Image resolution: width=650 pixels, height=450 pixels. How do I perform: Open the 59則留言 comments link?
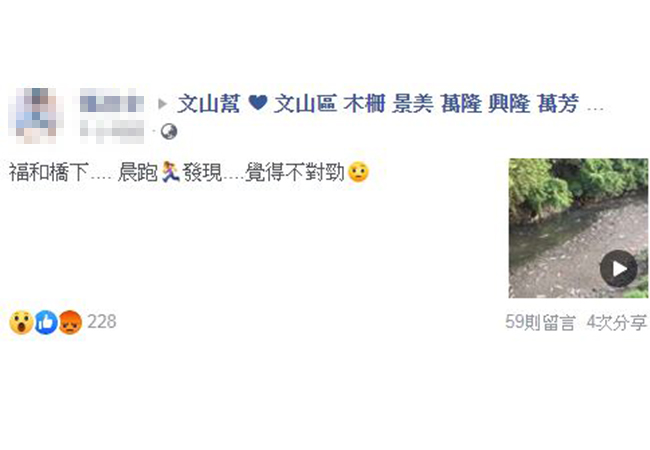[540, 322]
